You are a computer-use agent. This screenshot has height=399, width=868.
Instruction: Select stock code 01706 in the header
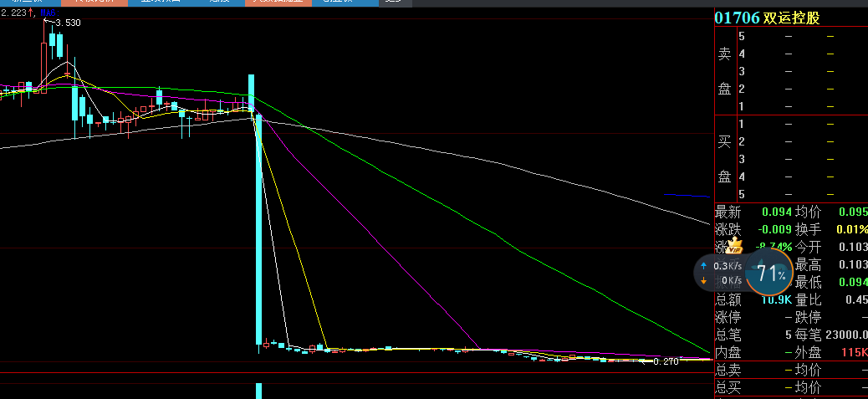click(737, 18)
